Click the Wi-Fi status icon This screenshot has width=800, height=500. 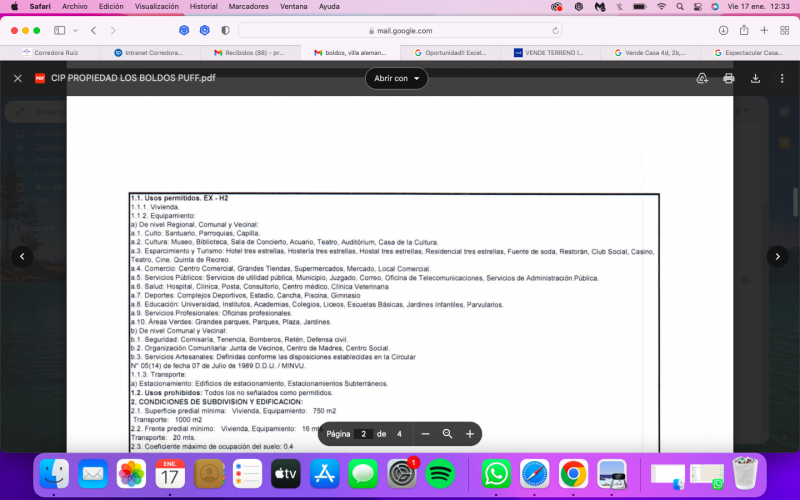click(661, 7)
